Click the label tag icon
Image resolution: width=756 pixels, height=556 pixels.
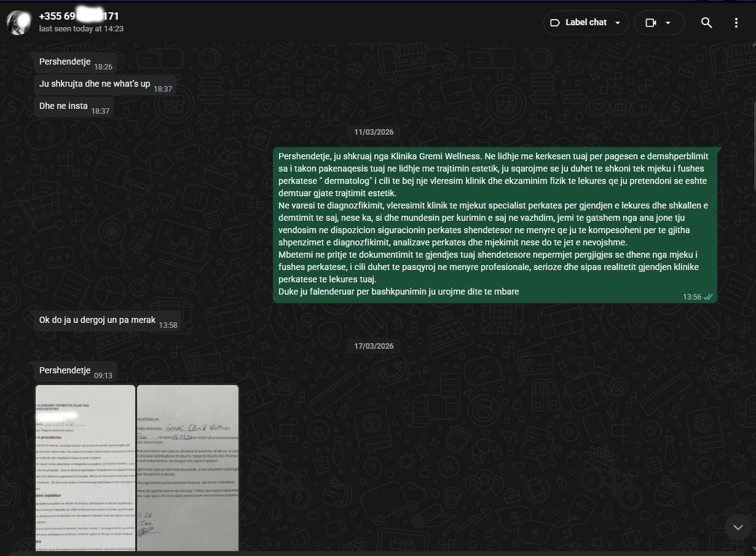coord(554,23)
